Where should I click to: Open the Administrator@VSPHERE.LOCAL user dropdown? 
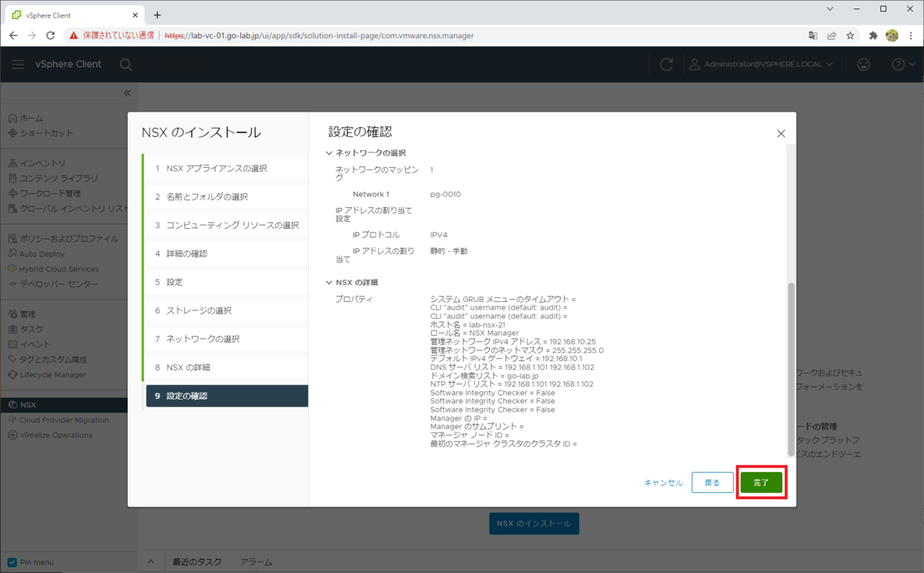click(761, 65)
